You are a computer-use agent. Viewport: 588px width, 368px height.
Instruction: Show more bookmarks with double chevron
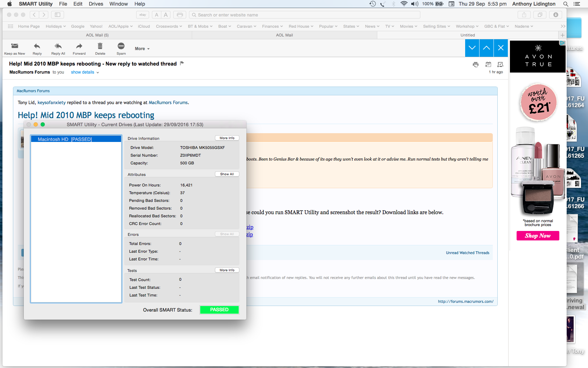coord(563,26)
